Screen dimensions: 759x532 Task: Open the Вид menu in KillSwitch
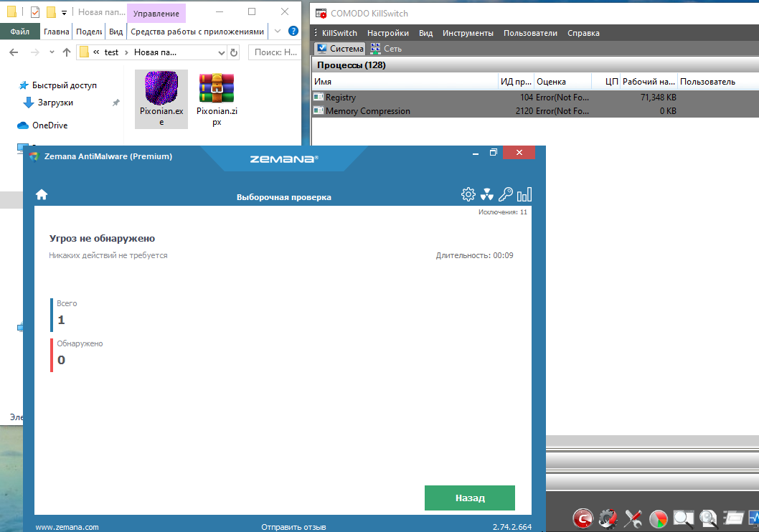[x=425, y=33]
